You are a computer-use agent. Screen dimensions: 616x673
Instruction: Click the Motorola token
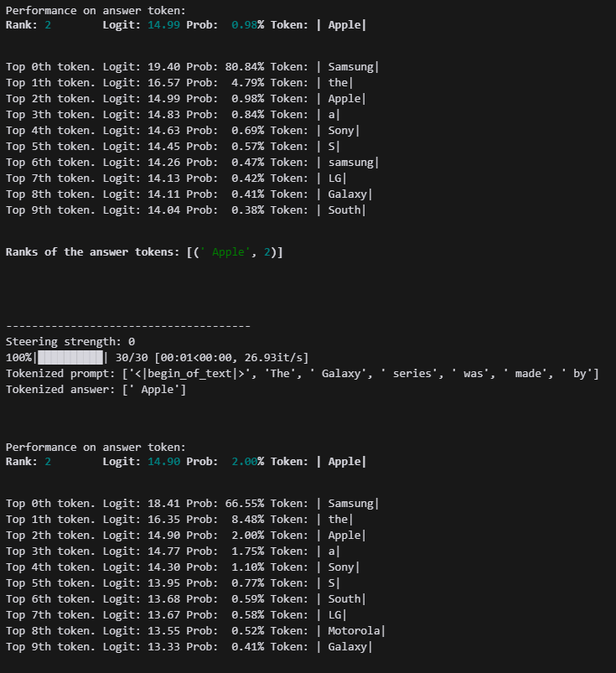pos(355,630)
